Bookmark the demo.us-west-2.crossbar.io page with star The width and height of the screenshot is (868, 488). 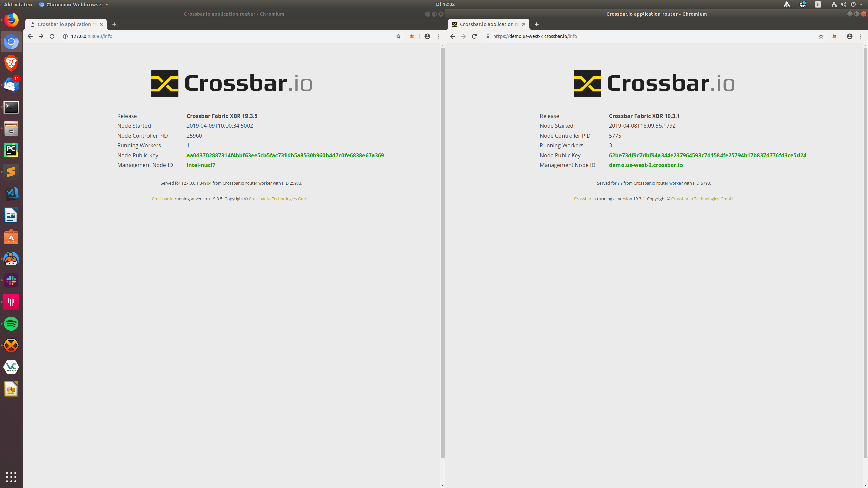click(821, 36)
